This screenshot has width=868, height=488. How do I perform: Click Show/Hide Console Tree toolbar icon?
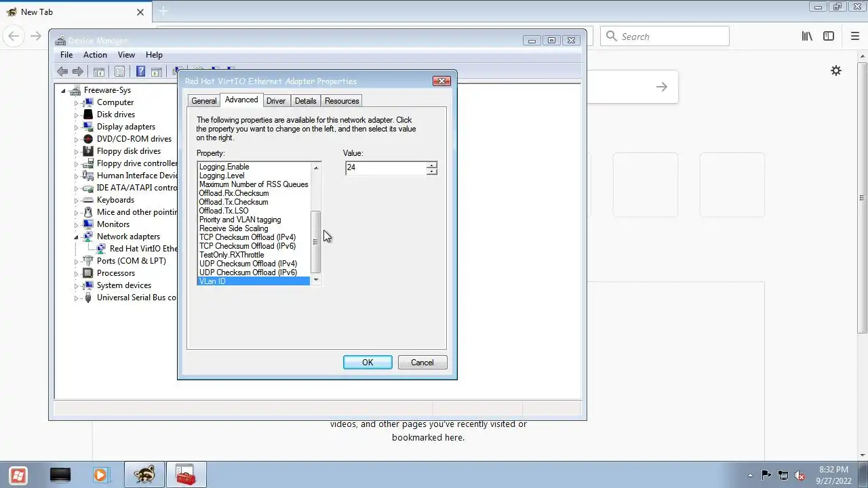99,71
